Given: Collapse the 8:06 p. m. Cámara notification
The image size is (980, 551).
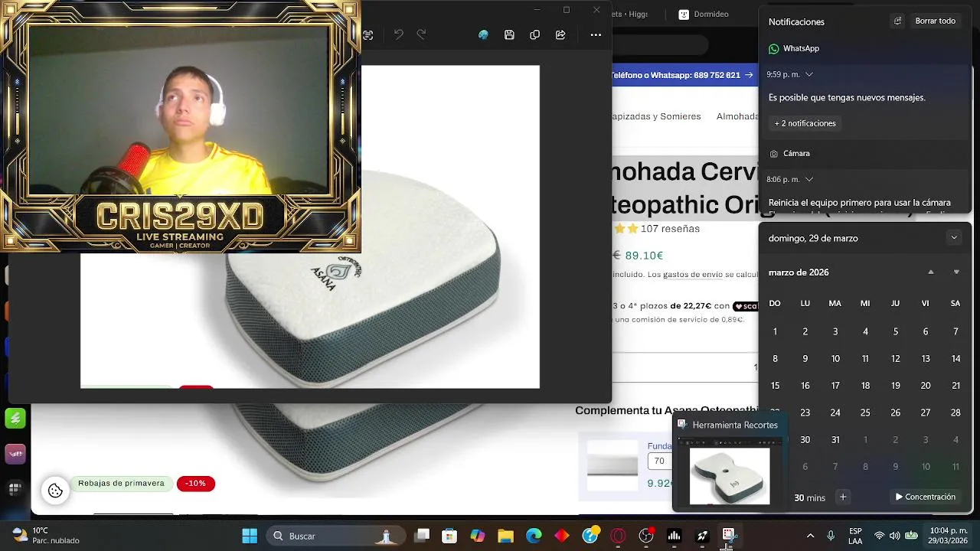Looking at the screenshot, I should (808, 179).
